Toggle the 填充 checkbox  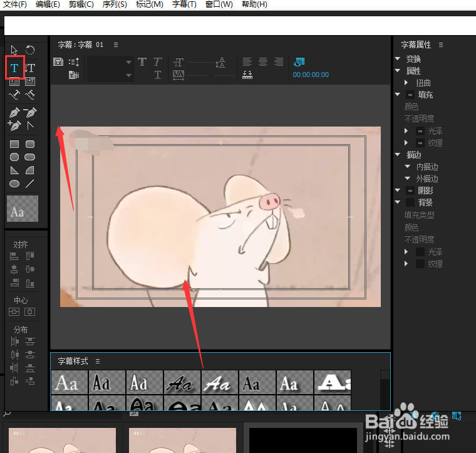point(410,95)
